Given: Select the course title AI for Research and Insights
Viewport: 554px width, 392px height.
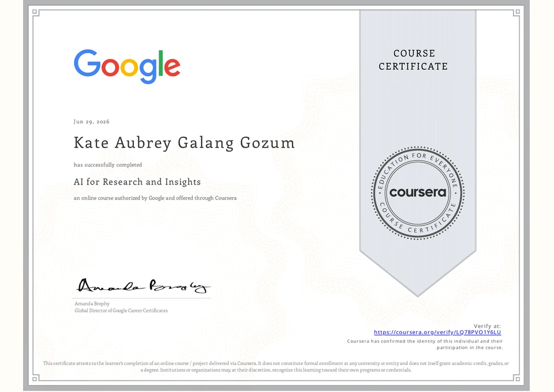Looking at the screenshot, I should point(137,182).
